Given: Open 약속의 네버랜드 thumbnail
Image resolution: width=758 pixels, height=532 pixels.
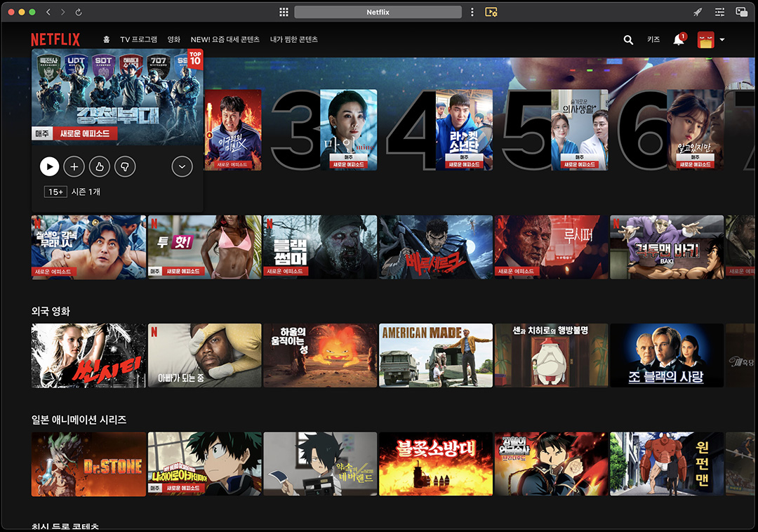Looking at the screenshot, I should (320, 465).
